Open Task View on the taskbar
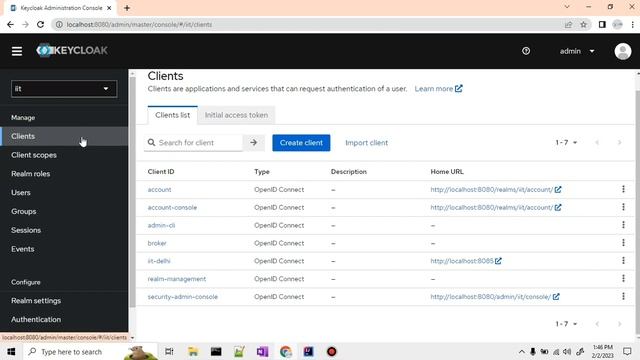 (169, 351)
